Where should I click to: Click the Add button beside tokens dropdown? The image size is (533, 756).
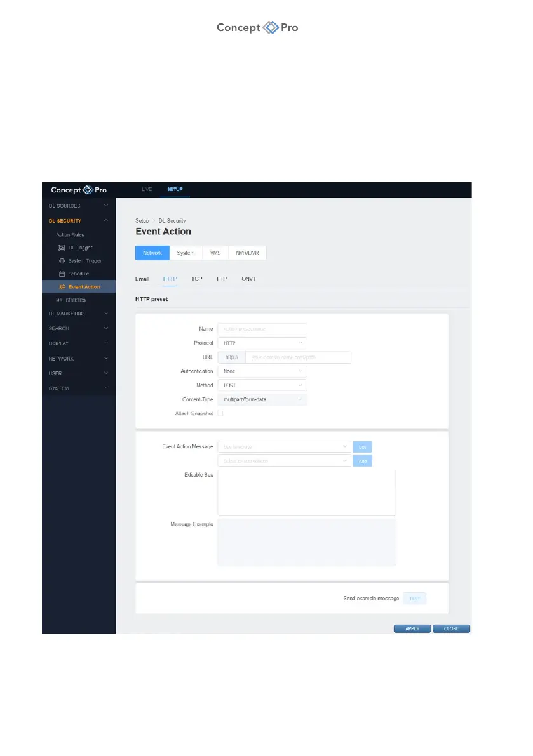362,461
